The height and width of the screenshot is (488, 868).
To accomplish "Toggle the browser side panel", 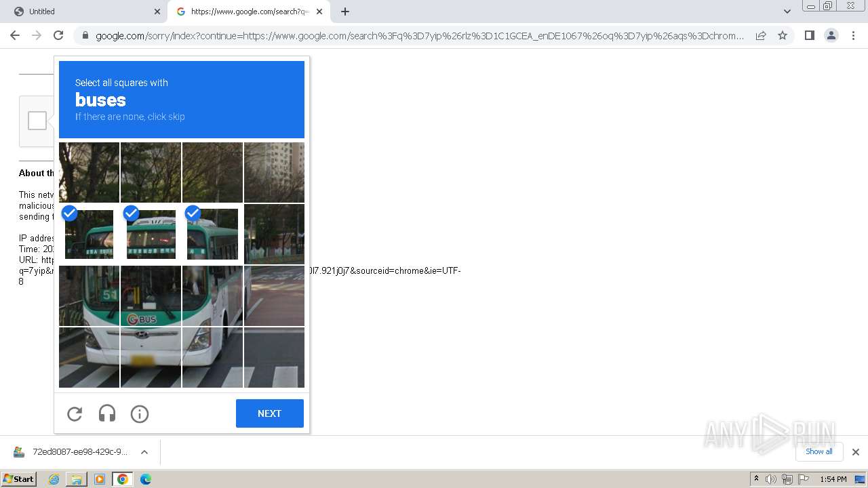I will click(810, 35).
